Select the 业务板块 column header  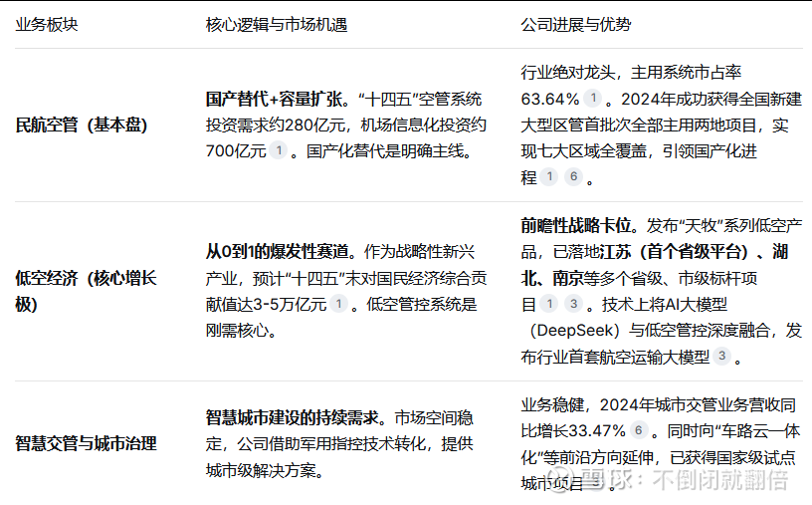pos(47,24)
